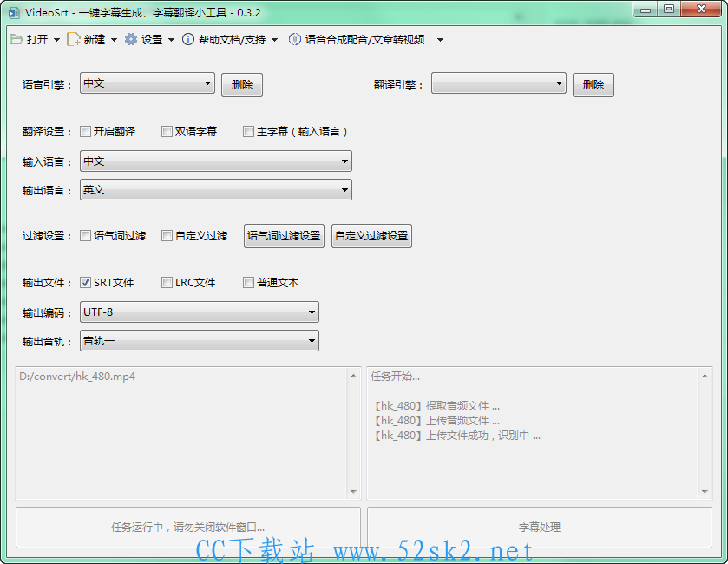The image size is (728, 564).
Task: Open 语气词过滤设置 button
Action: (x=284, y=236)
